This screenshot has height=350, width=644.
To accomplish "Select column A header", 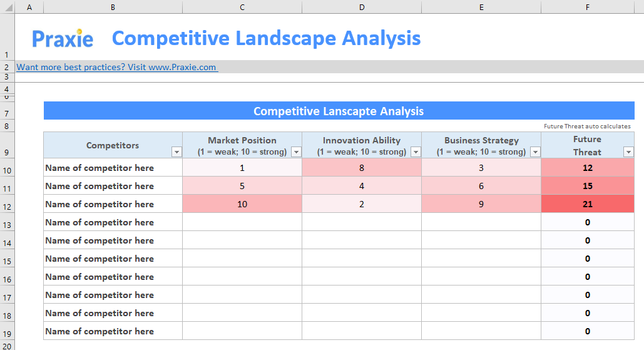I will (29, 7).
